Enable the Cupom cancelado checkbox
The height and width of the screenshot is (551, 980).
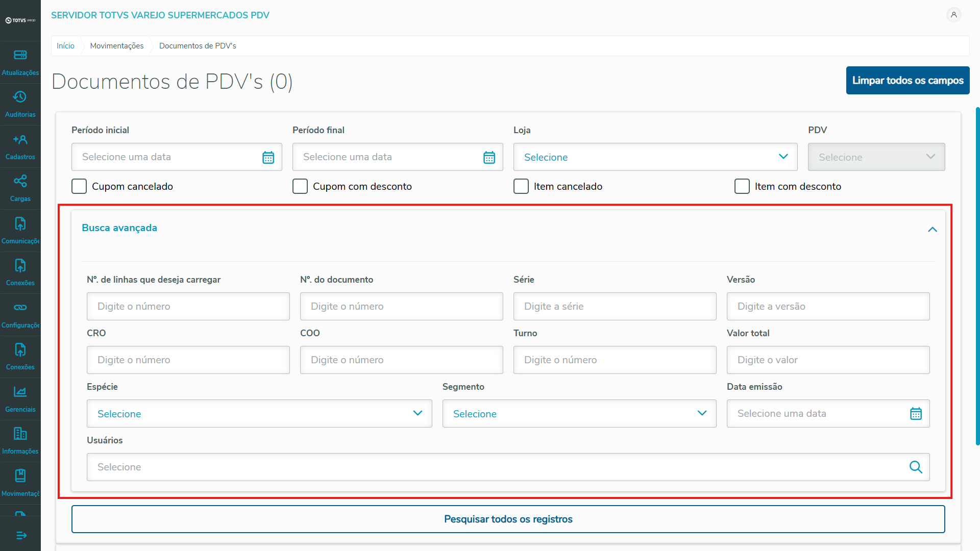tap(79, 186)
